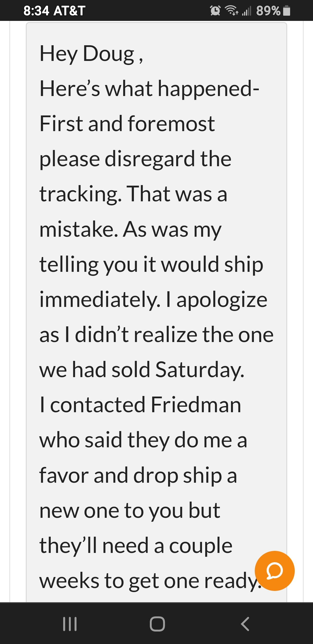Tap the Android back arrow

[245, 624]
